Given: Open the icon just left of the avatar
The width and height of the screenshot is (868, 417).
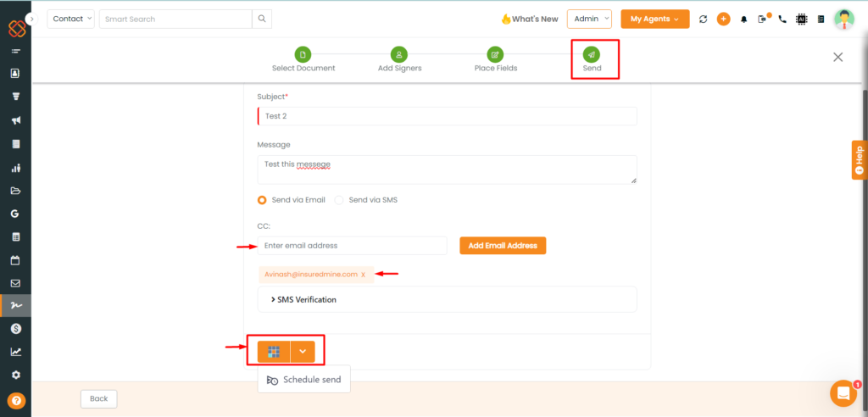Looking at the screenshot, I should pos(821,19).
